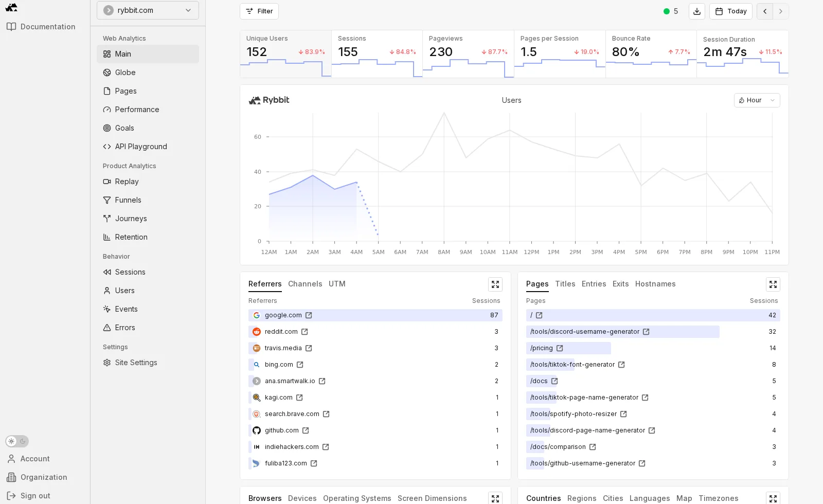Image resolution: width=823 pixels, height=504 pixels.
Task: Open the rybbit.com site selector dropdown
Action: 148,10
